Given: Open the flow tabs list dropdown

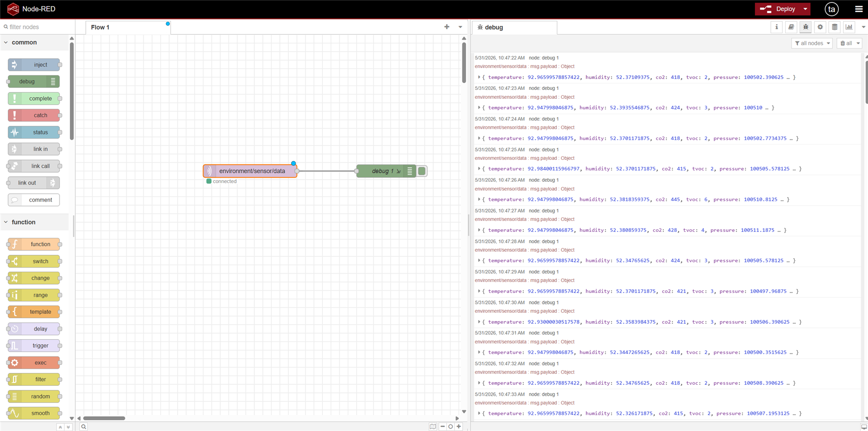Looking at the screenshot, I should (x=460, y=27).
